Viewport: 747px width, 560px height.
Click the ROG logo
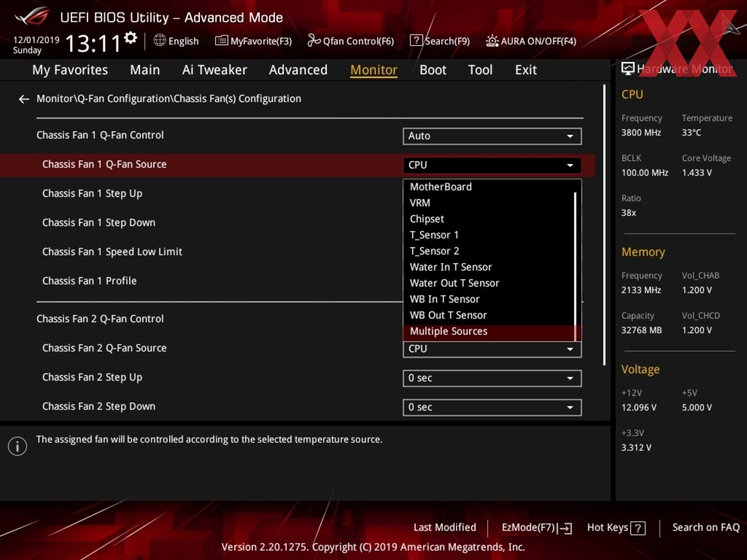(31, 16)
